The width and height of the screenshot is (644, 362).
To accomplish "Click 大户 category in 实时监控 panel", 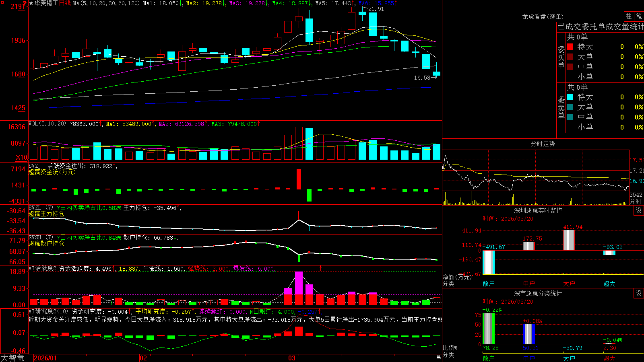I will click(x=569, y=284).
